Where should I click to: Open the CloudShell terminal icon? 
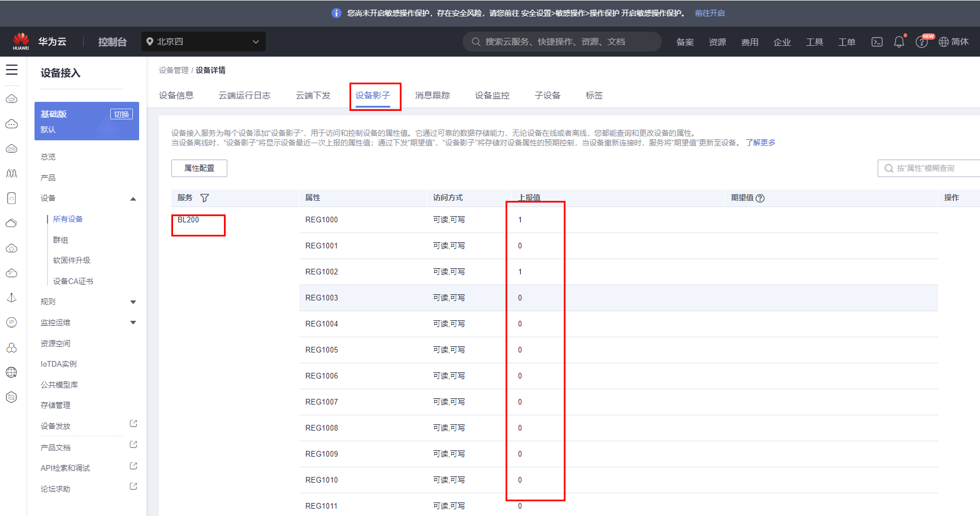click(x=877, y=42)
